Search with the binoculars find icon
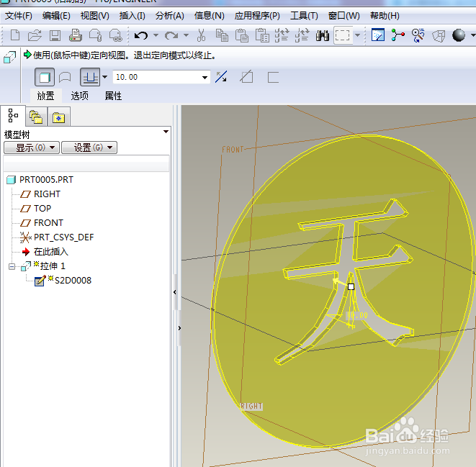The height and width of the screenshot is (467, 476). click(x=323, y=35)
